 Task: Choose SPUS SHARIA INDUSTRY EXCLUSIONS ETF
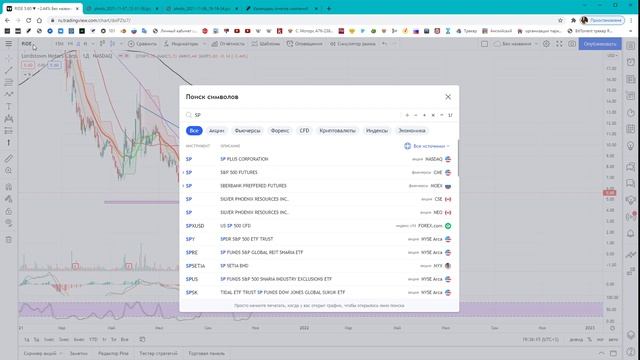pos(318,279)
